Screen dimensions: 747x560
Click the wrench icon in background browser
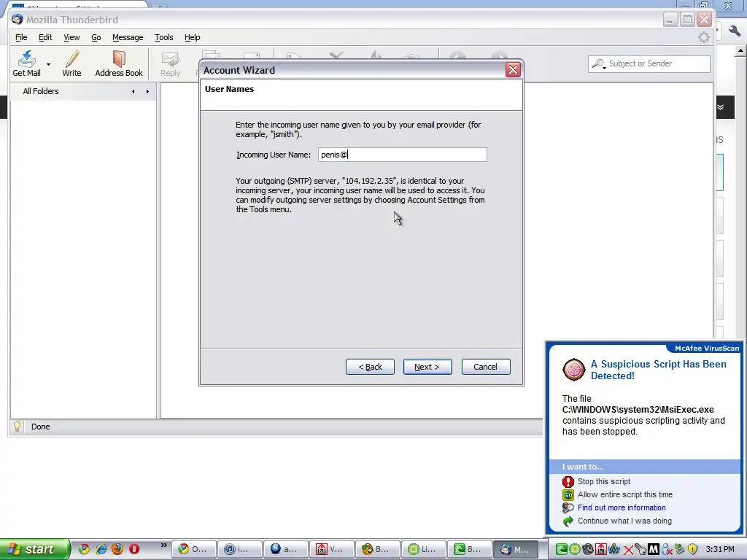[x=735, y=31]
